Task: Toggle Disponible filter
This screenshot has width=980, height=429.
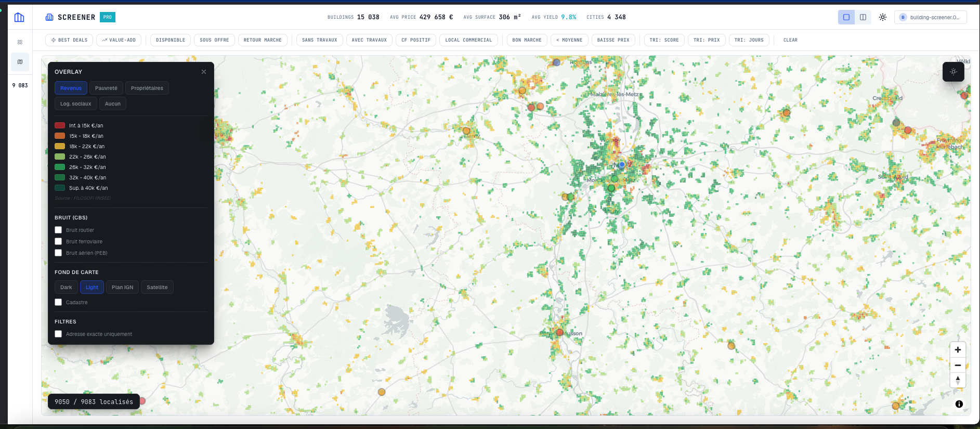Action: click(171, 40)
